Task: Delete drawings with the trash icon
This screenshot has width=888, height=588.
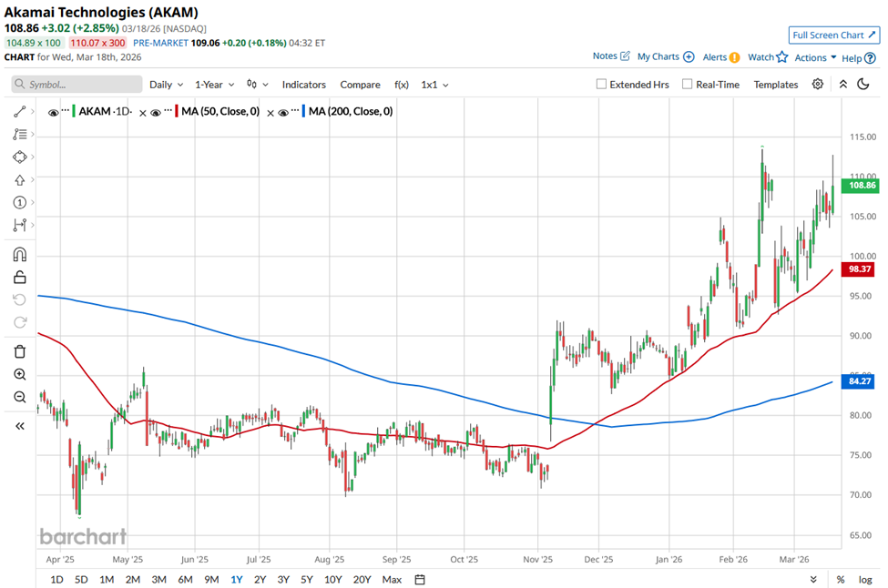Action: coord(19,351)
